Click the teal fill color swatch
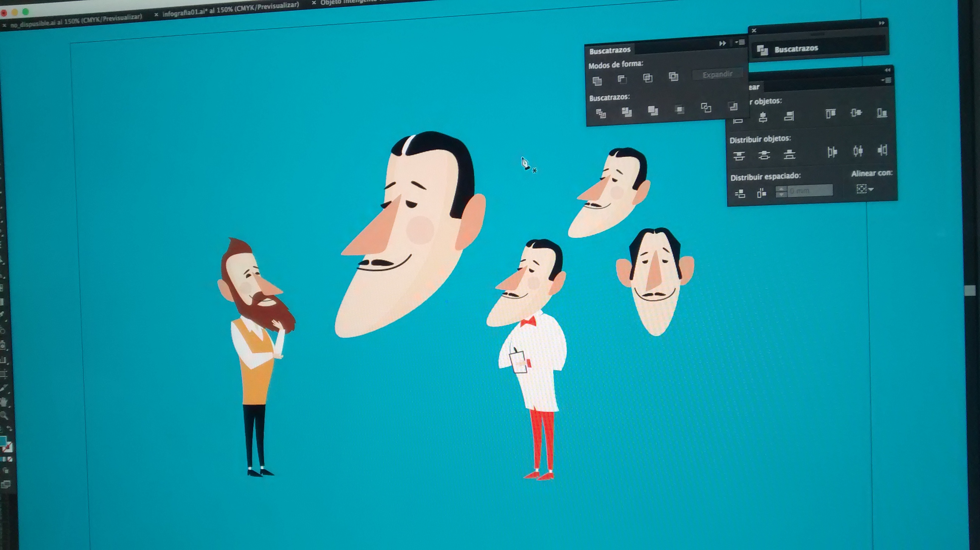 tap(3, 441)
